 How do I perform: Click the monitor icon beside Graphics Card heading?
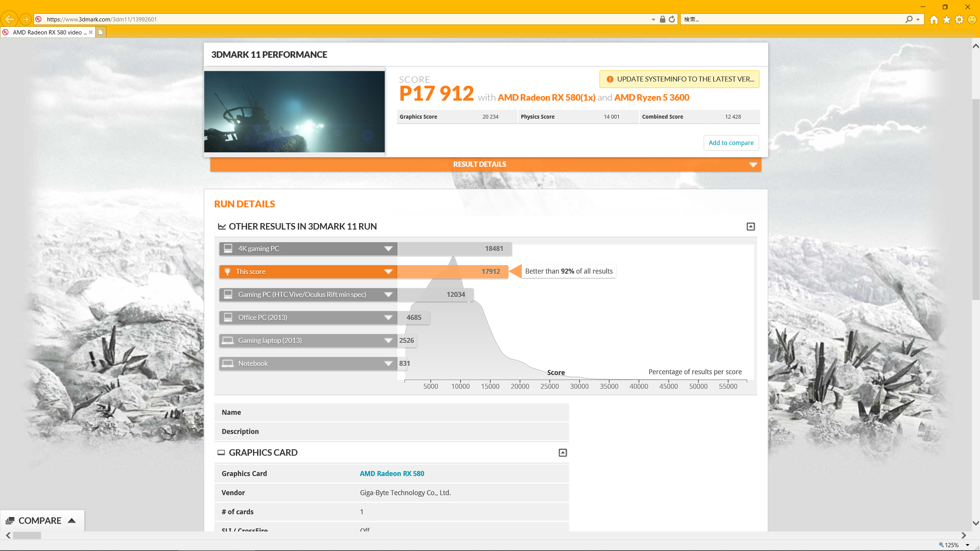[221, 453]
